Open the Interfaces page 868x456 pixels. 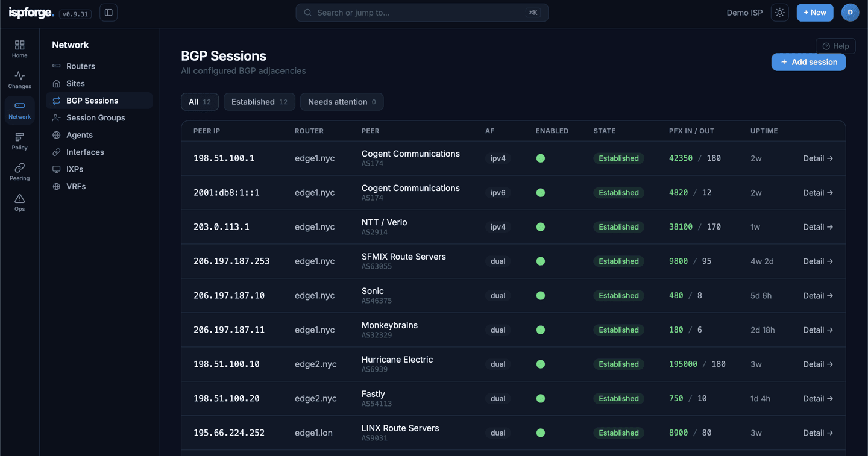coord(99,152)
